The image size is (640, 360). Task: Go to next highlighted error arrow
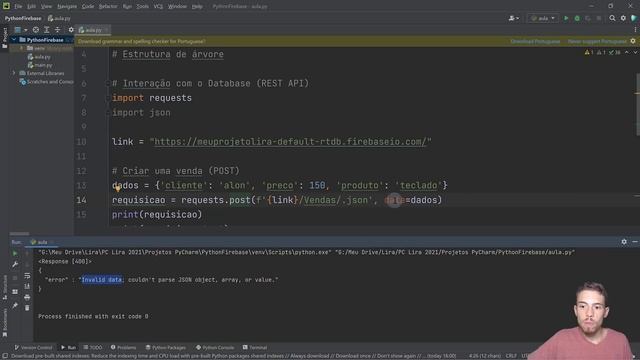635,53
